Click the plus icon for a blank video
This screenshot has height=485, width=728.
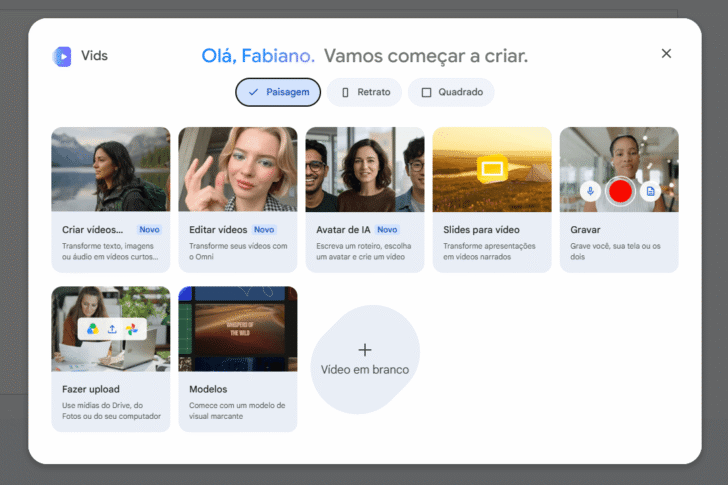pos(365,349)
